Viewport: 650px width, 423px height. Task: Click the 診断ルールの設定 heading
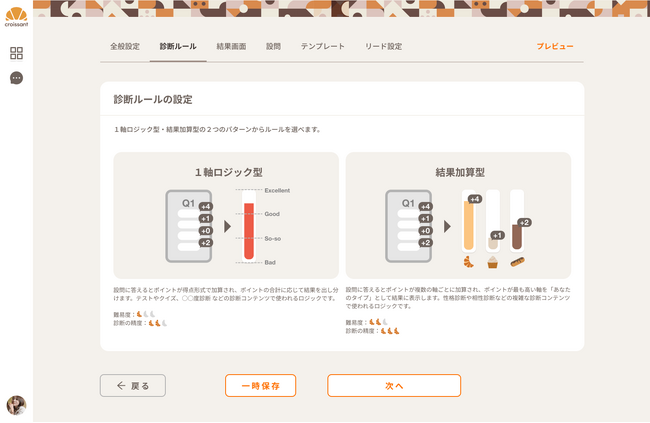tap(153, 100)
